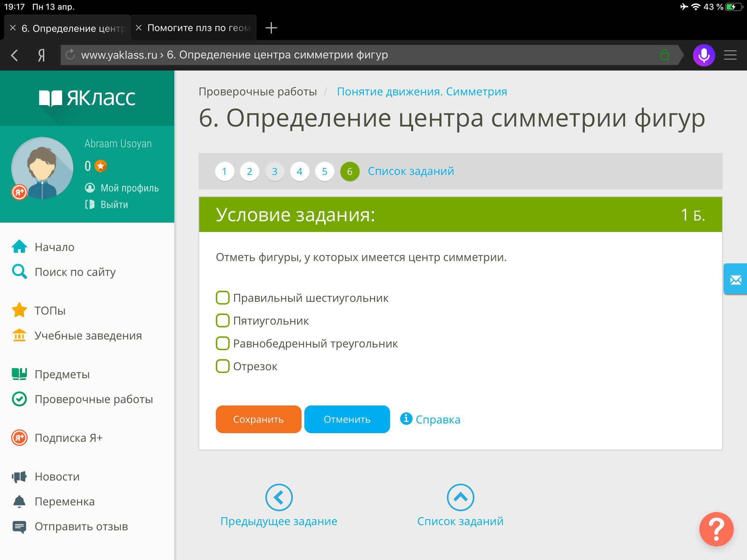Open the browser hamburger menu
The height and width of the screenshot is (560, 747).
(730, 55)
